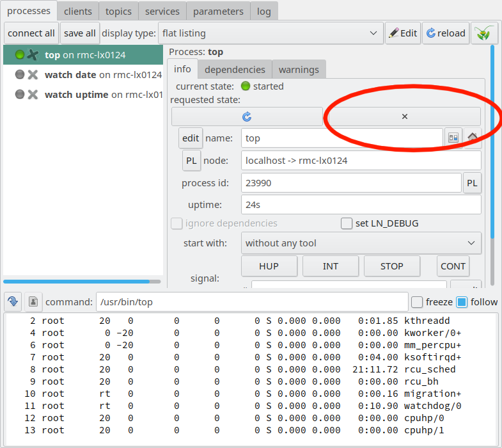Screen dimensions: 502x448
Task: Select watch uptime process in list
Action: coord(83,95)
